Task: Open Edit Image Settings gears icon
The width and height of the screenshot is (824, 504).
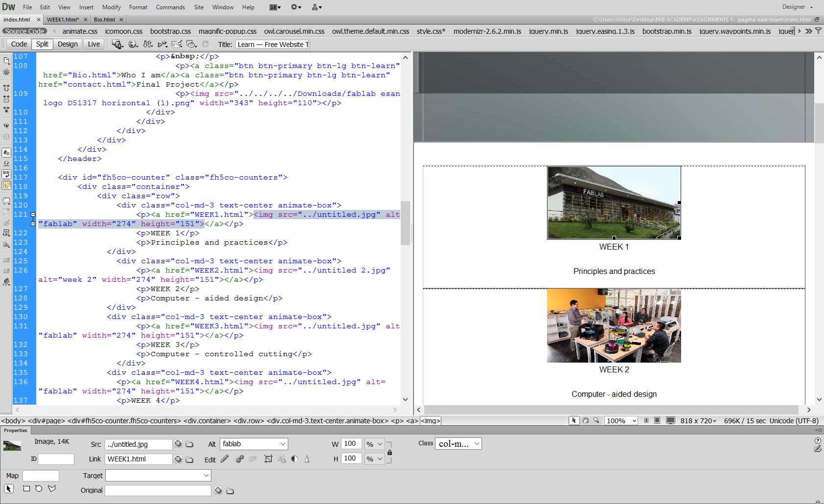Action: coord(240,459)
